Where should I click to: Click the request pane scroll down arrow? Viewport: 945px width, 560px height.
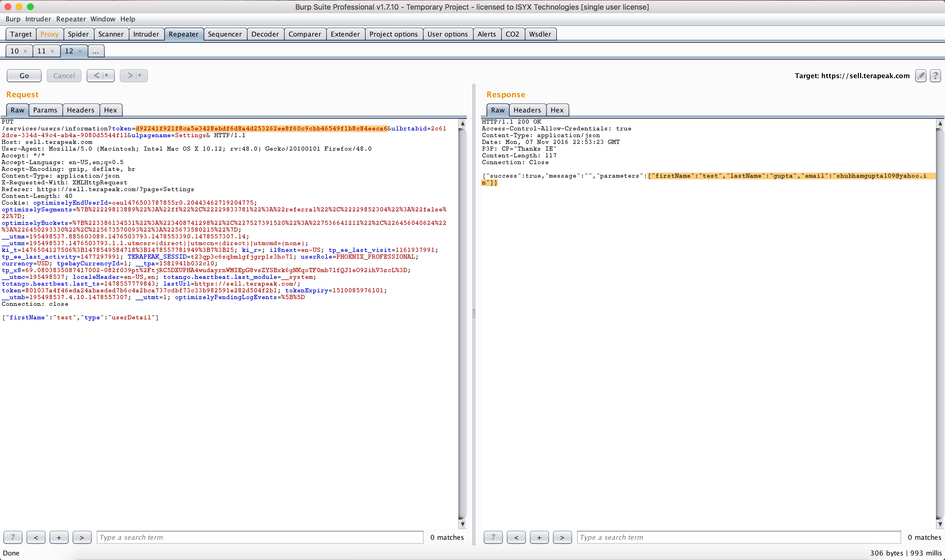[x=462, y=524]
